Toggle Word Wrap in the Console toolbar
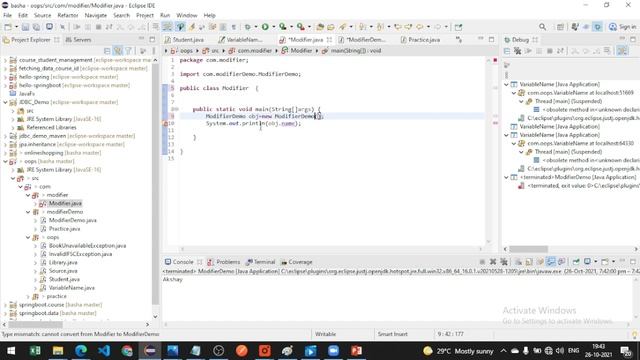 click(540, 262)
